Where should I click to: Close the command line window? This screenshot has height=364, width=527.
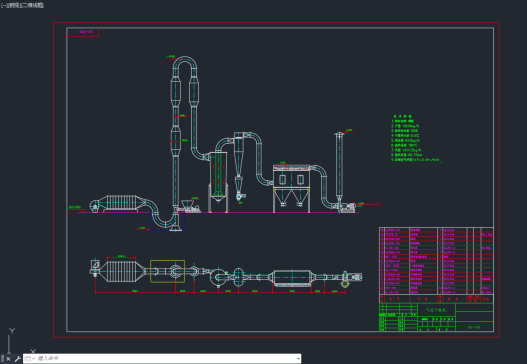(x=8, y=359)
